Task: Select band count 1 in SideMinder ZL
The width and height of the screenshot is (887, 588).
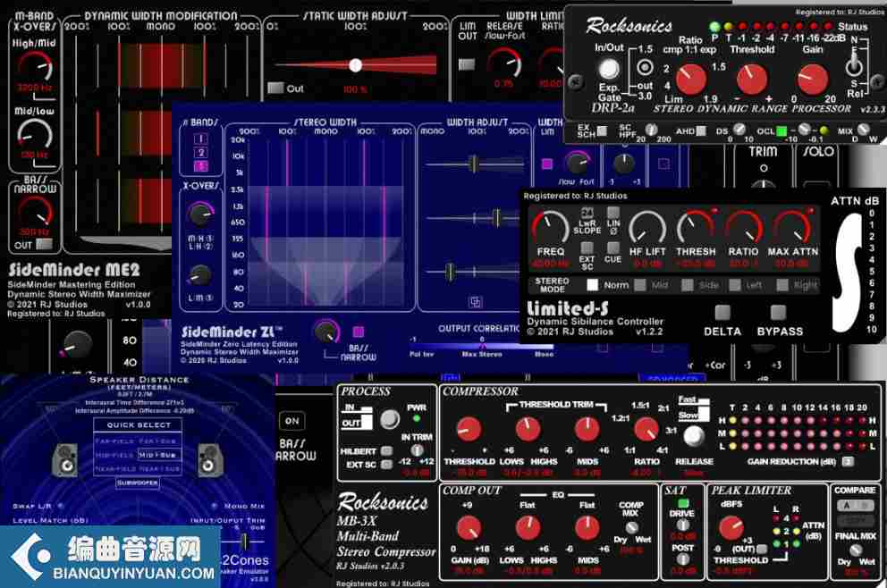Action: [x=201, y=139]
